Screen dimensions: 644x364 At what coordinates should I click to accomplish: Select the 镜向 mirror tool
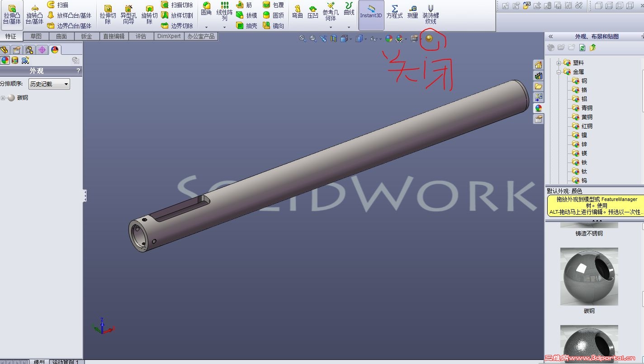click(x=273, y=26)
